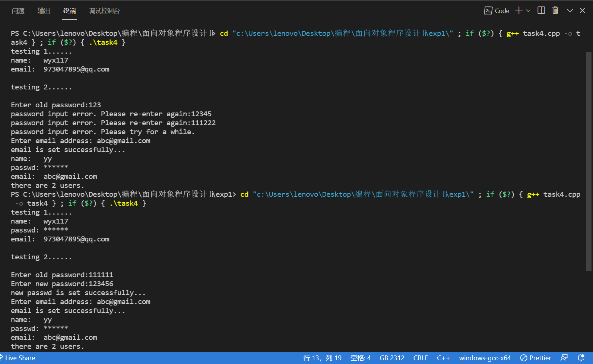This screenshot has width=593, height=364.
Task: Close the terminal panel with the X
Action: pyautogui.click(x=583, y=11)
